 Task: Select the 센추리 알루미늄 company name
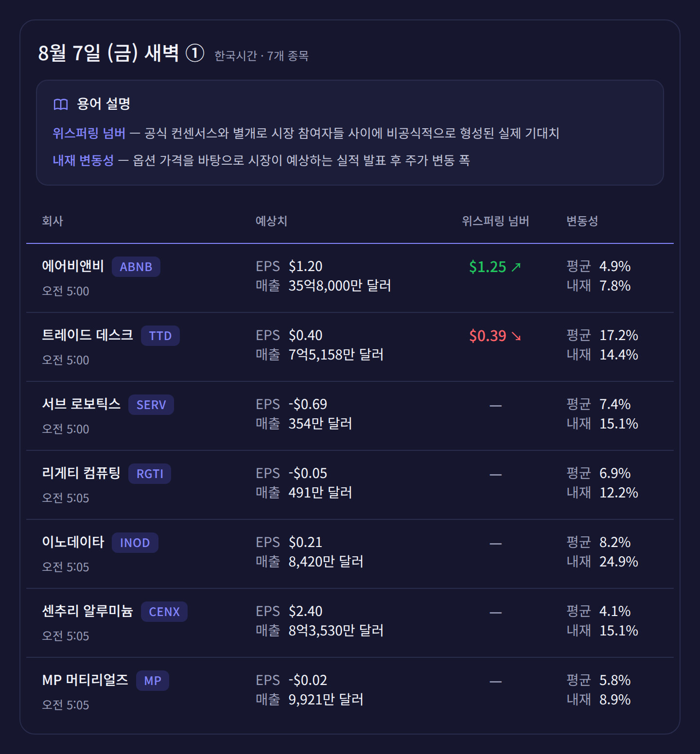coord(87,611)
